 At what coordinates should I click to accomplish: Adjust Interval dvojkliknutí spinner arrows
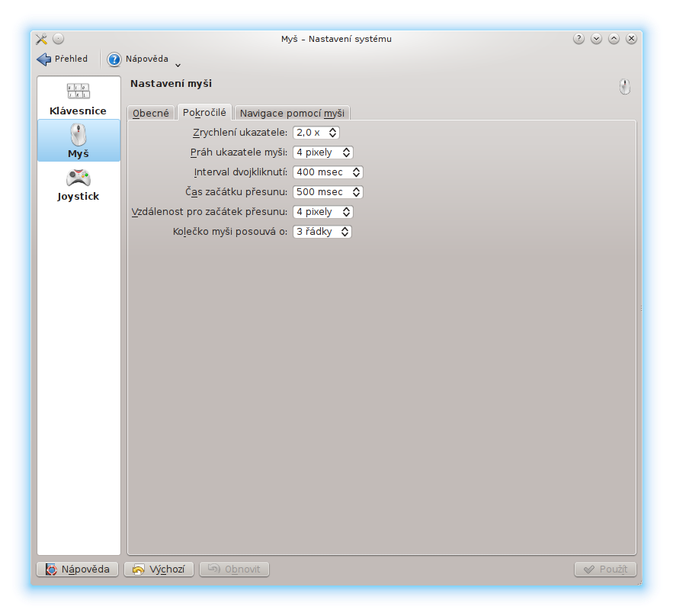(356, 172)
